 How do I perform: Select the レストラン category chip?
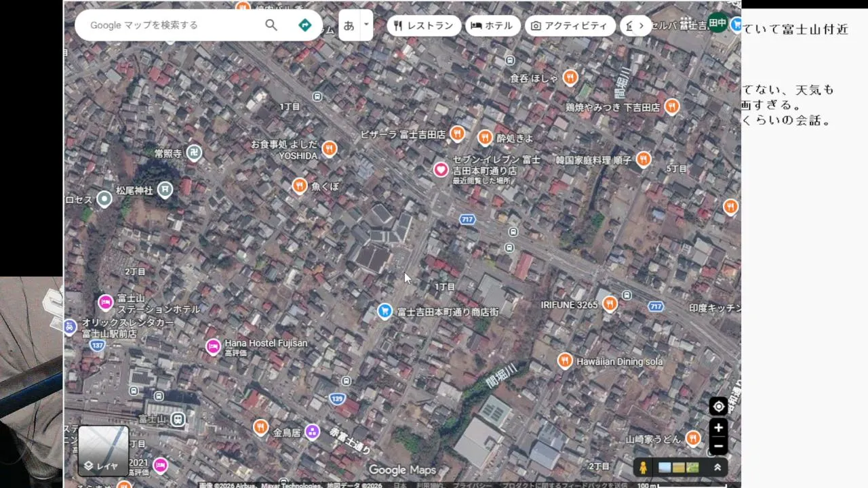point(424,26)
